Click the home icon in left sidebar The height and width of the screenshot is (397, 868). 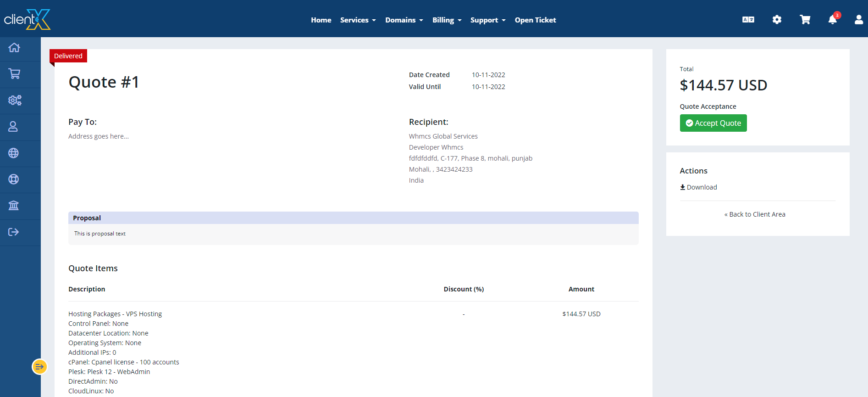pos(14,48)
